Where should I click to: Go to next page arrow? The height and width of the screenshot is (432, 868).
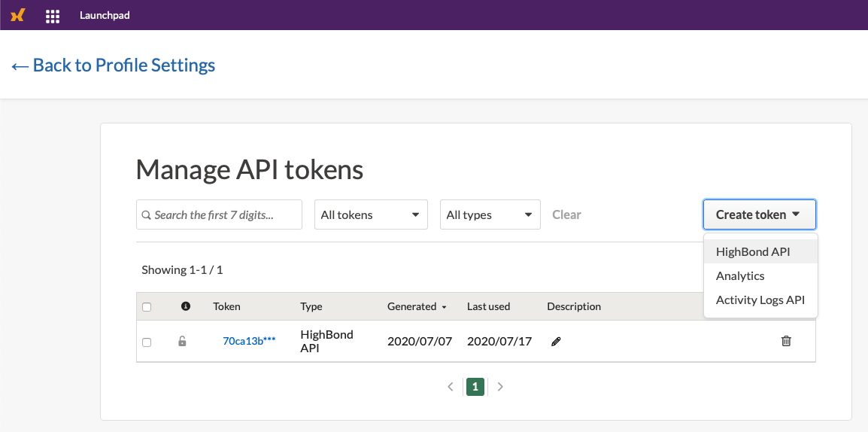click(x=500, y=387)
